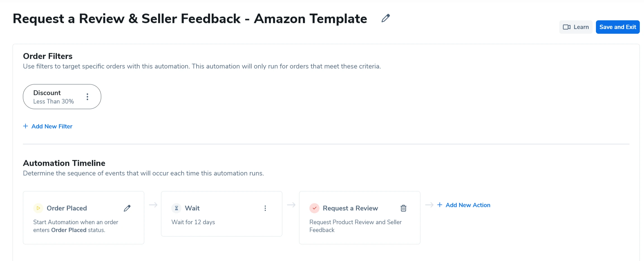Click the pencil icon beside the automation title
The width and height of the screenshot is (644, 261).
point(385,18)
